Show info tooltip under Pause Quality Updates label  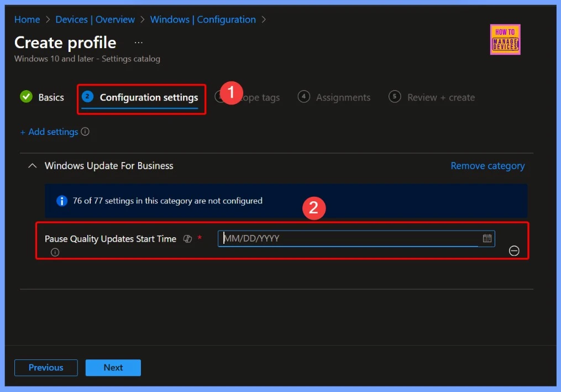[x=55, y=252]
